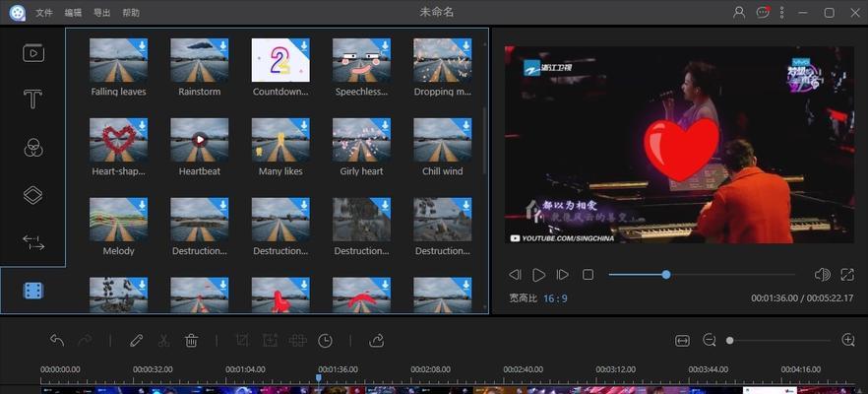Click the previous frame button
The image size is (868, 394).
click(x=515, y=274)
